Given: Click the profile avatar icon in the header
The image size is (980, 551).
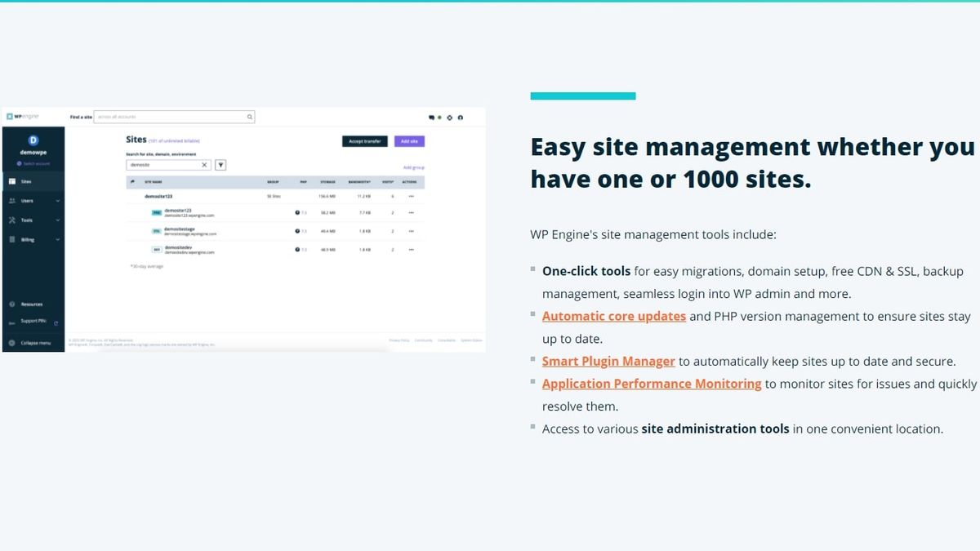Looking at the screenshot, I should click(x=460, y=118).
